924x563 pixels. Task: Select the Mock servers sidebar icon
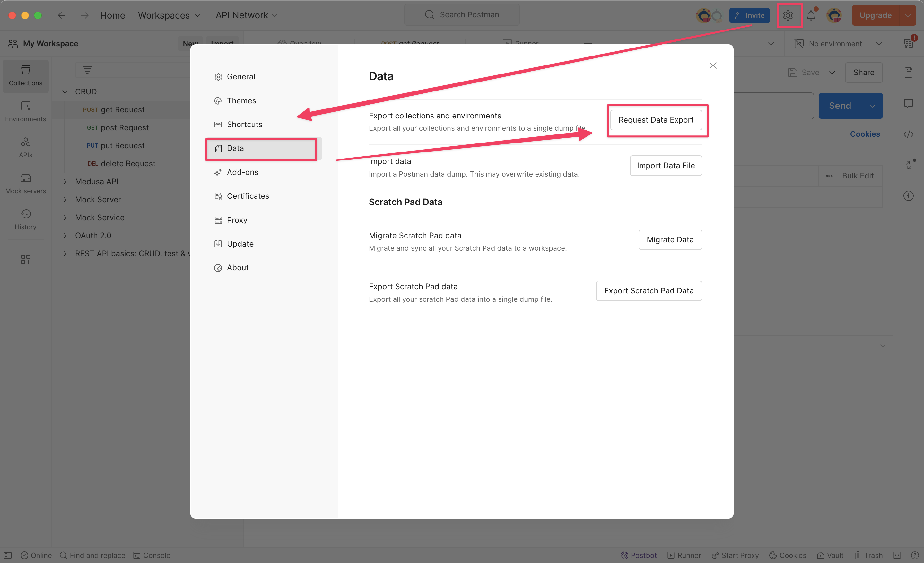(x=25, y=183)
